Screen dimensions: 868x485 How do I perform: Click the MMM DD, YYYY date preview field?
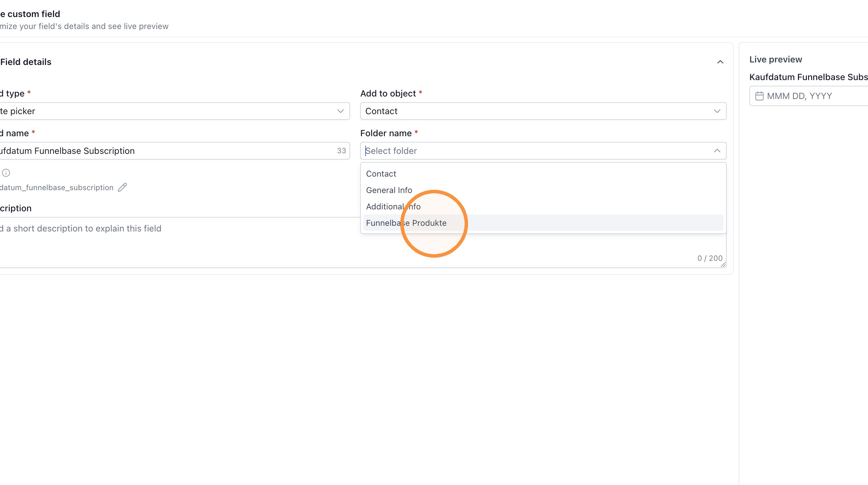[809, 96]
